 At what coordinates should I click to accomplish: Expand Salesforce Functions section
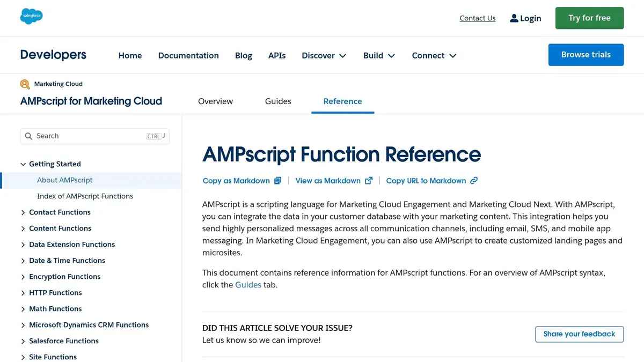pyautogui.click(x=23, y=341)
